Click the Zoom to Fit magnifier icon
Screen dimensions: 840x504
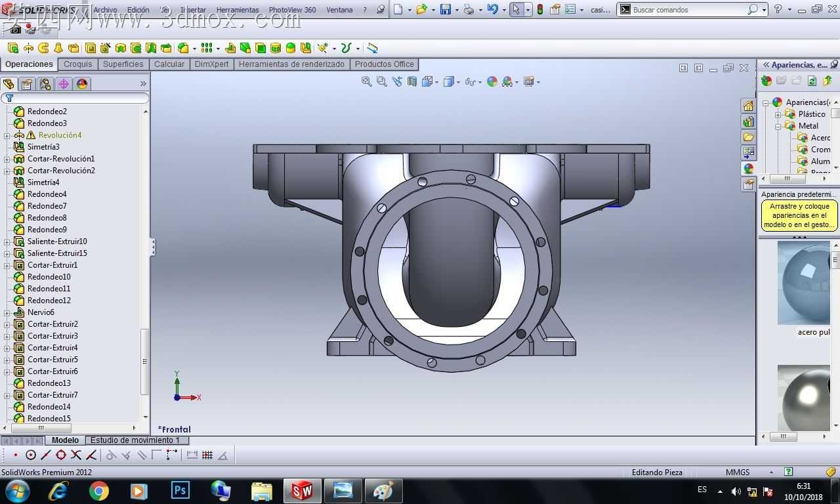366,81
